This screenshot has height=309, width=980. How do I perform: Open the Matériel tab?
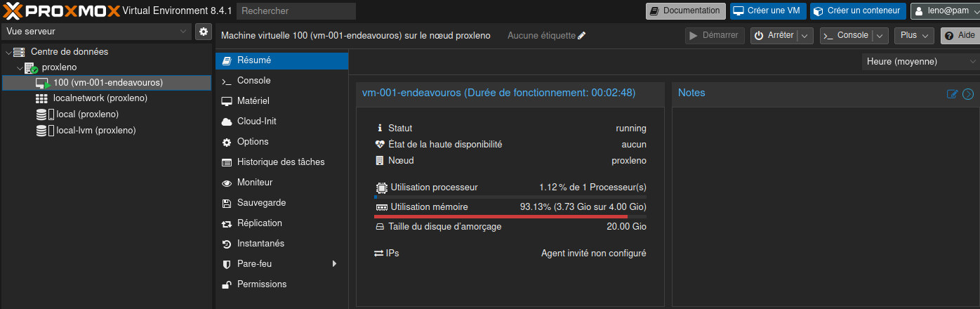point(253,101)
